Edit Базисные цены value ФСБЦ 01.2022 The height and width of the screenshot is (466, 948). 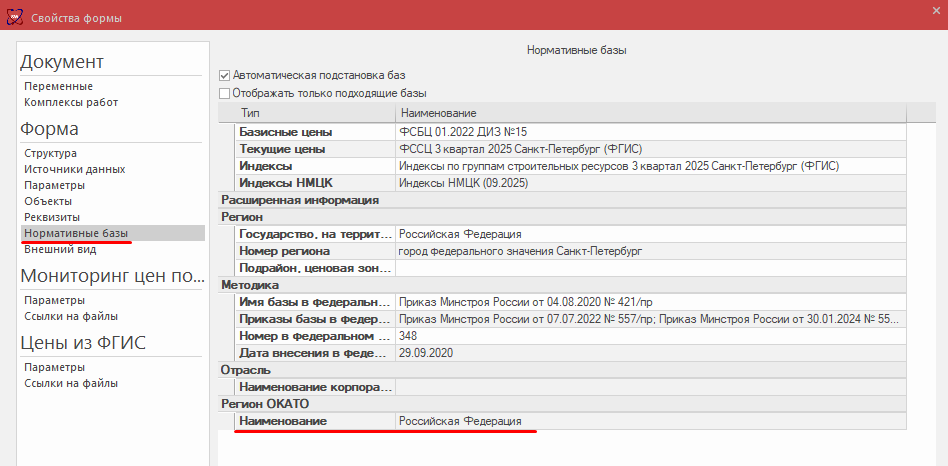[650, 132]
